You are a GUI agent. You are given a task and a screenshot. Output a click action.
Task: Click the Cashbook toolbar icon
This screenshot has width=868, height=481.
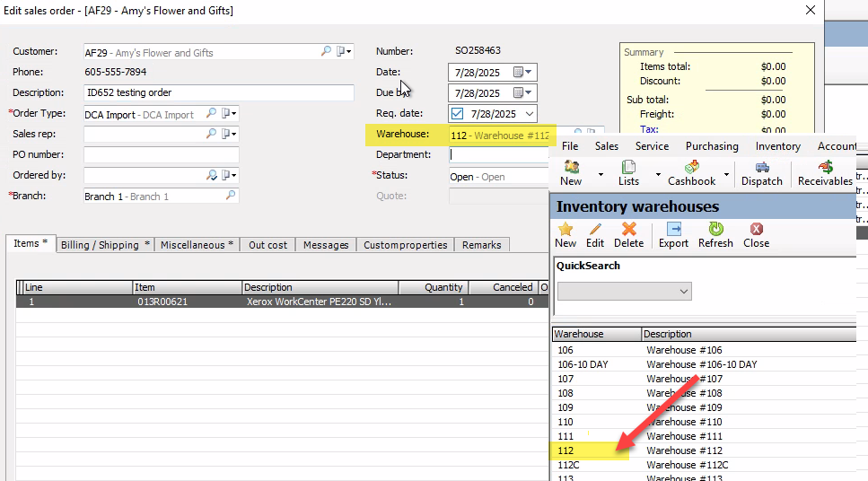point(691,173)
